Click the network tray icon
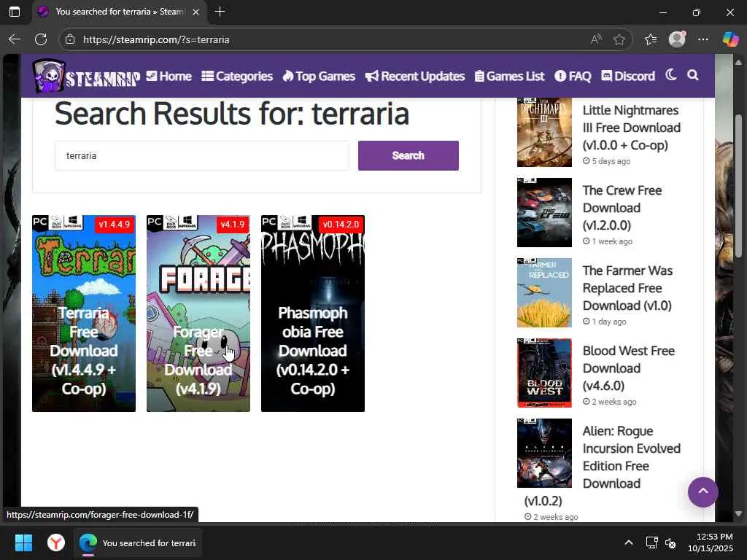747x560 pixels. [x=651, y=542]
